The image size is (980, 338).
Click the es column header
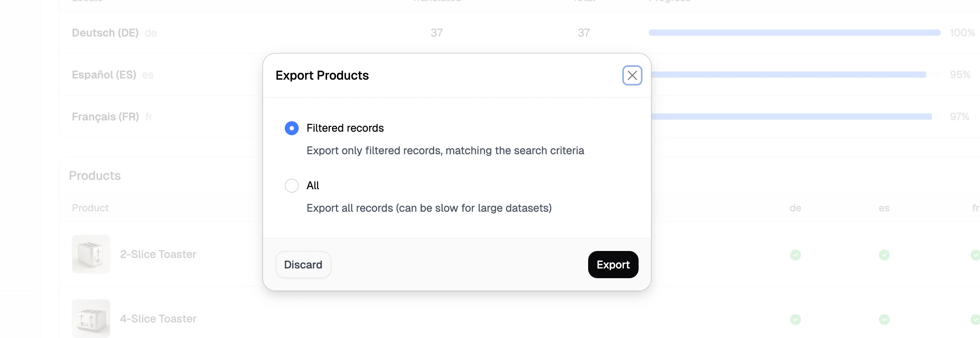click(x=885, y=207)
